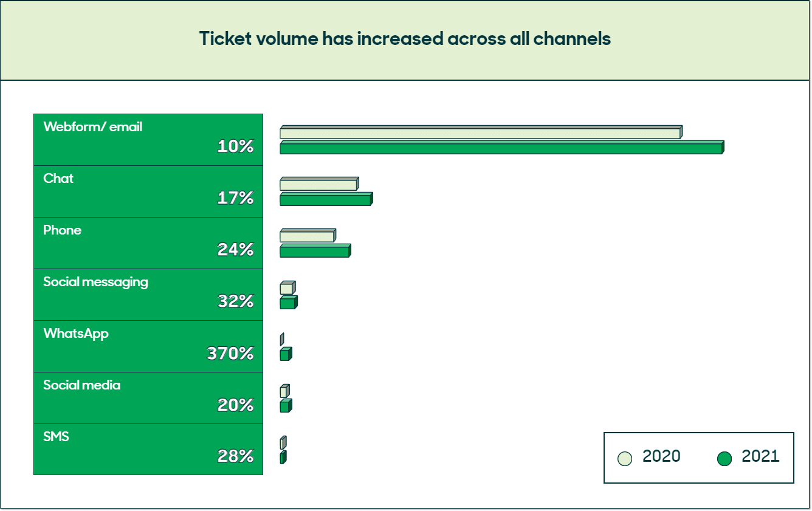The width and height of the screenshot is (812, 511).
Task: Click the Phone 2020 bar
Action: (307, 236)
